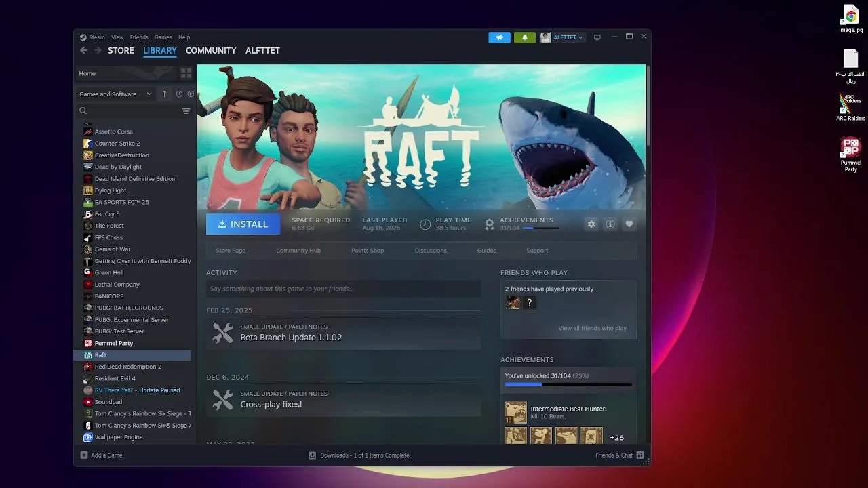The width and height of the screenshot is (868, 488).
Task: Click the Home button in library sidebar
Action: tap(125, 73)
